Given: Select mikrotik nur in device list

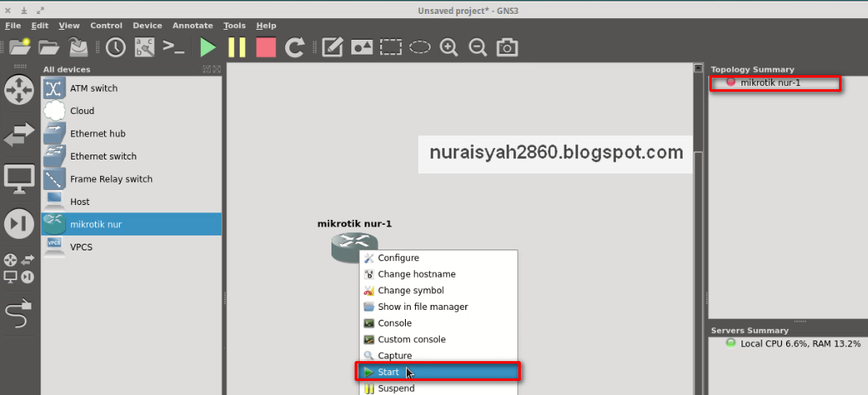Looking at the screenshot, I should [x=131, y=224].
